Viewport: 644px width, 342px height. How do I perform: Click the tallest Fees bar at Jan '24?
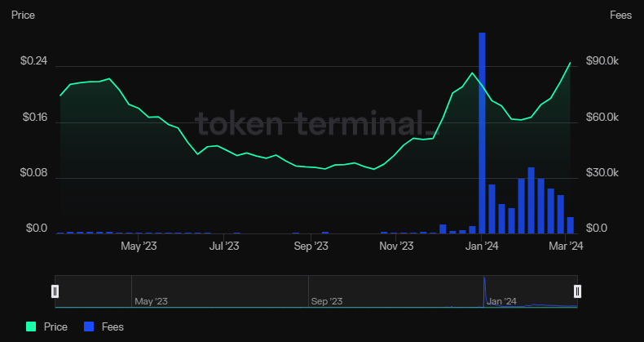coord(482,133)
